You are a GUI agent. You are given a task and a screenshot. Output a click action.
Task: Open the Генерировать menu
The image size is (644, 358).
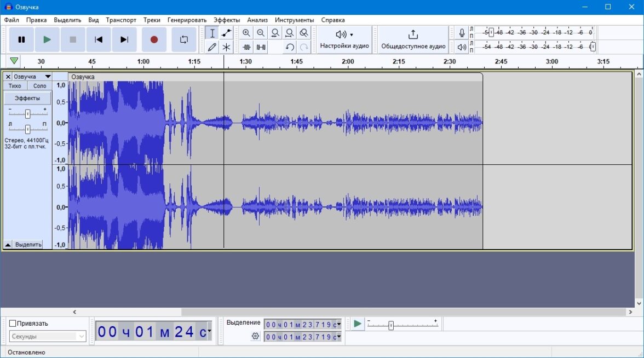tap(187, 20)
